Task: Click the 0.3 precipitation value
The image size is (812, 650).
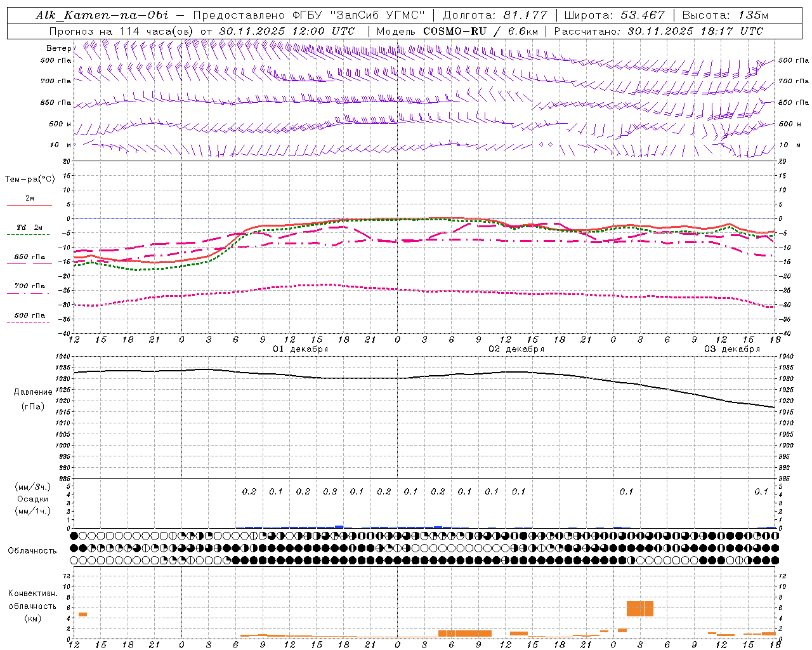Action: point(330,491)
